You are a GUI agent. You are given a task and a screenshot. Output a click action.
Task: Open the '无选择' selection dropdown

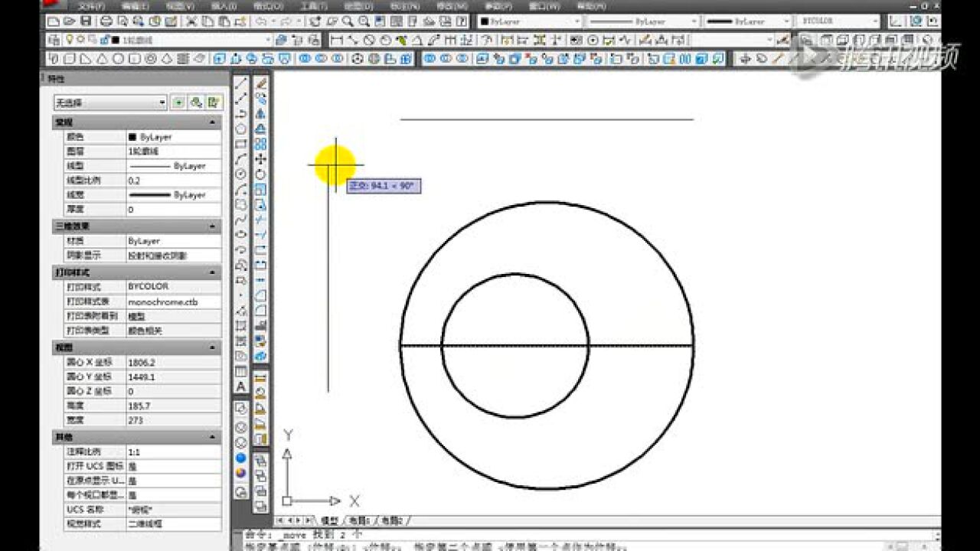[x=109, y=103]
